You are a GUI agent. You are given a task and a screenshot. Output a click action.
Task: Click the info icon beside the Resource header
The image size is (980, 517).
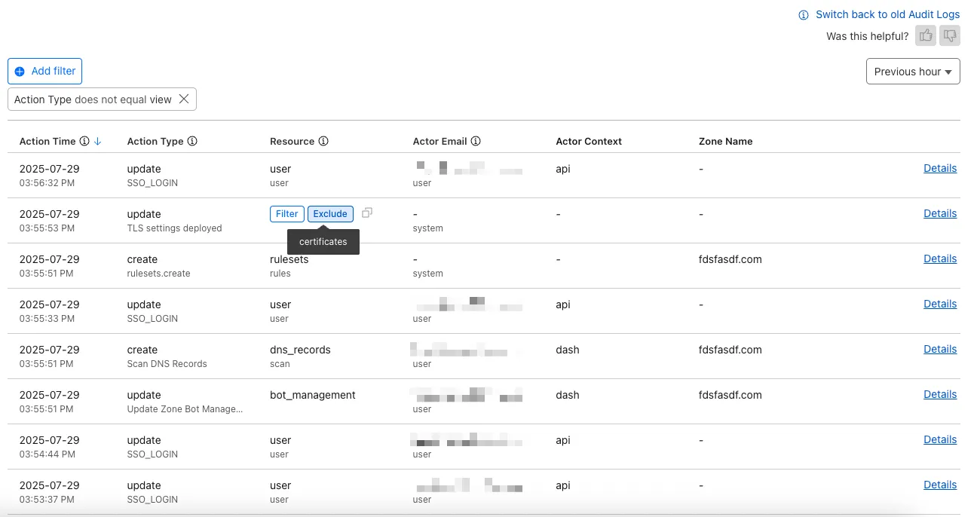(324, 141)
